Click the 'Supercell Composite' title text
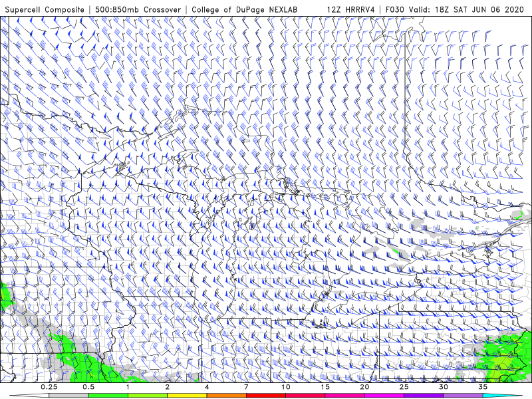 [x=45, y=10]
